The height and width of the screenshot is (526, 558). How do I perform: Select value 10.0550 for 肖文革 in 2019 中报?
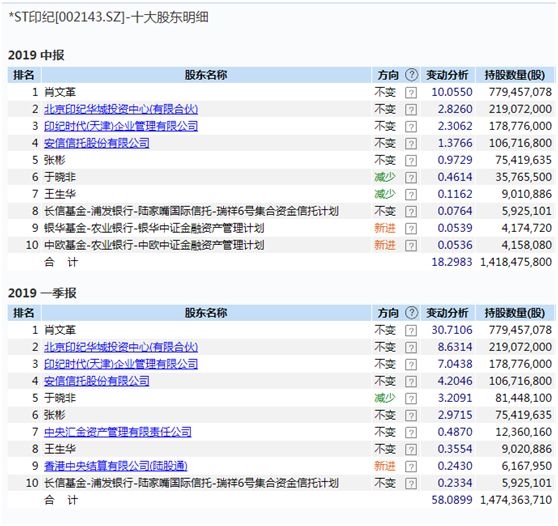tap(452, 92)
